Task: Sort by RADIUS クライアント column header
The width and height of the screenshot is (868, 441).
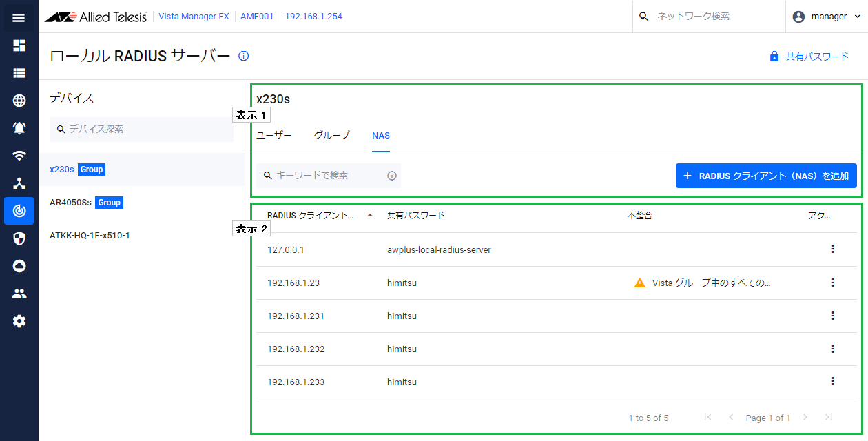Action: 311,216
